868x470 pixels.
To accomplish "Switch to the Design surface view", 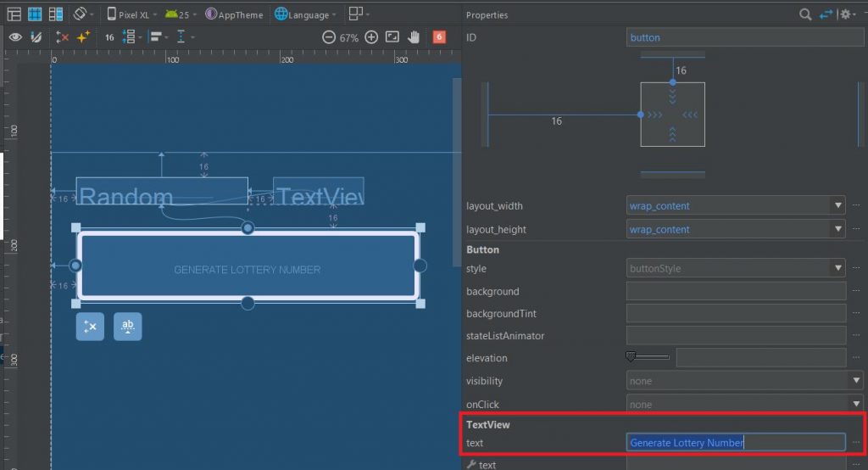I will 14,14.
